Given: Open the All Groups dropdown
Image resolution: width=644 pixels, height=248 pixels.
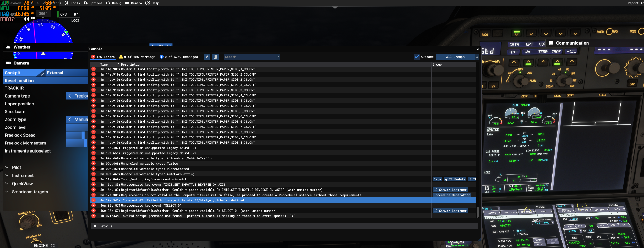Looking at the screenshot, I should click(x=455, y=57).
